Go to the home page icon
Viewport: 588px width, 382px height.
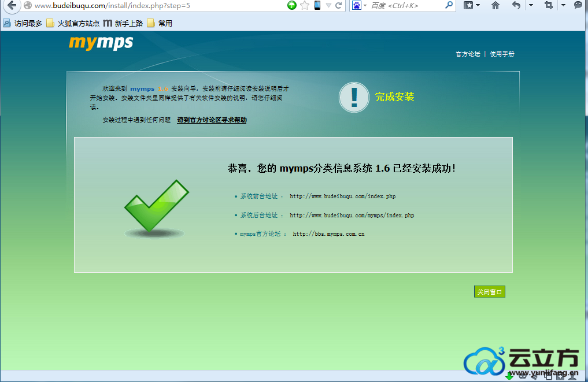click(495, 5)
